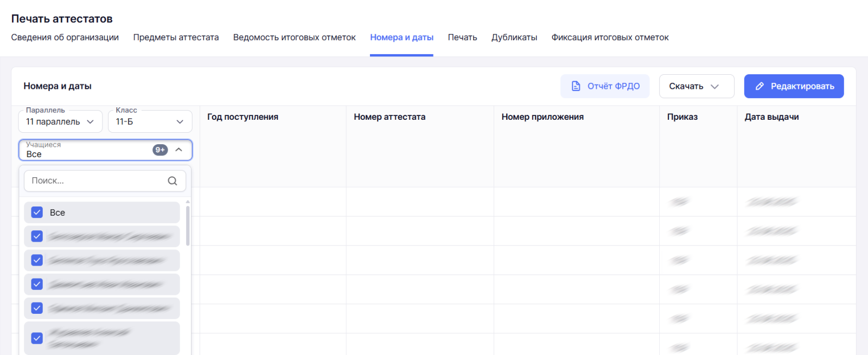The height and width of the screenshot is (355, 868).
Task: Open the Дубликаты tab
Action: (514, 37)
